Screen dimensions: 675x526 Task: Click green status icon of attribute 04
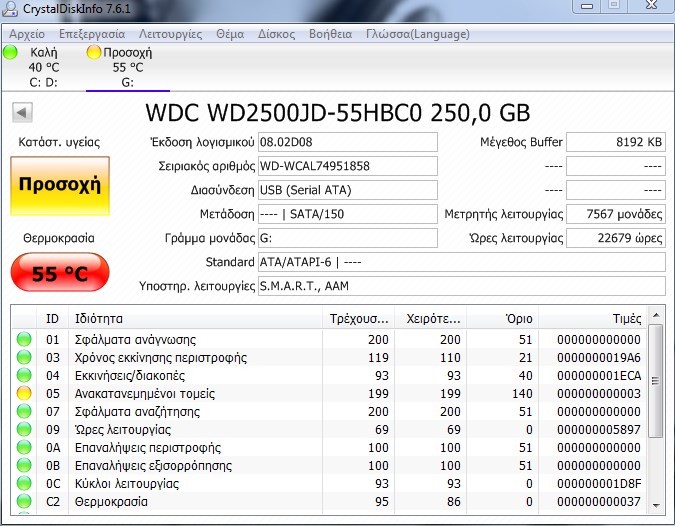(24, 375)
